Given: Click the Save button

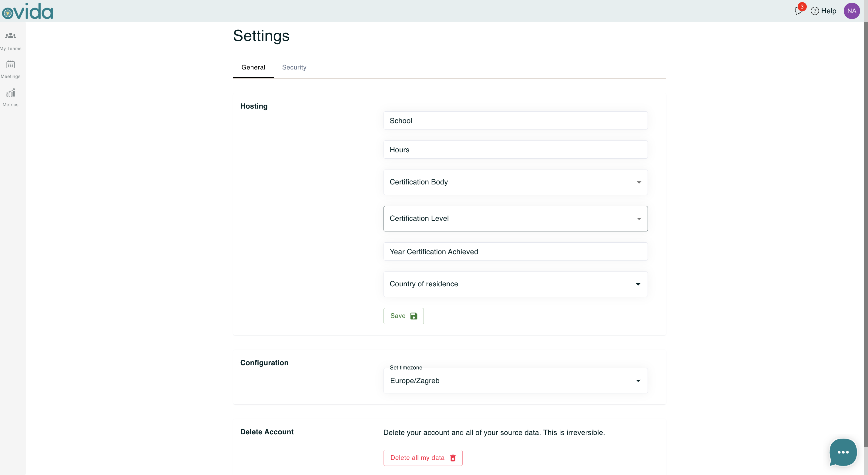Looking at the screenshot, I should coord(403,316).
